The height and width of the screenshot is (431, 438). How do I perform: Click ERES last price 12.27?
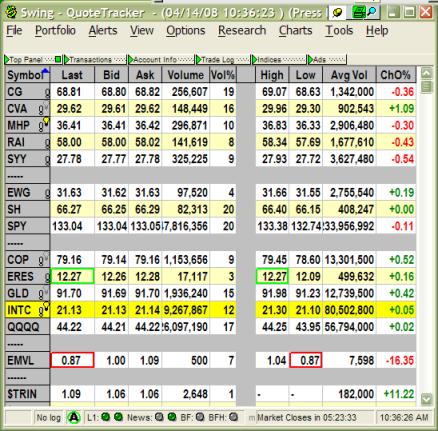tap(72, 277)
